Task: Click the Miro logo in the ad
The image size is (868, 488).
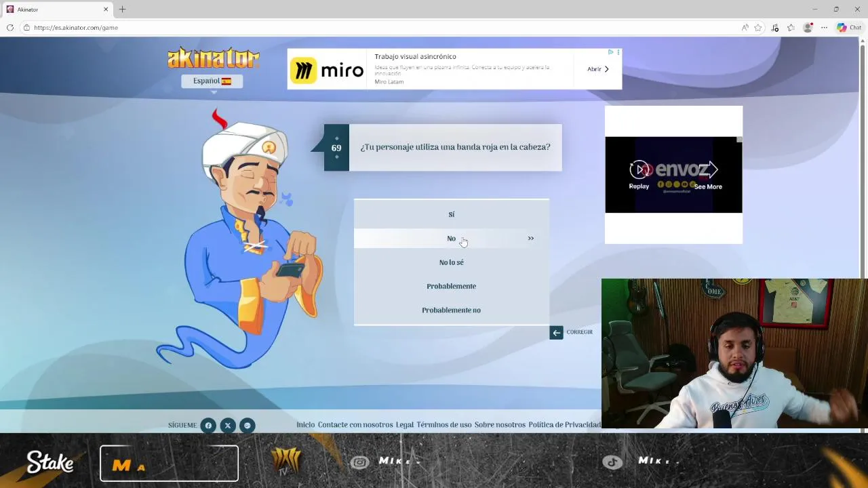Action: pyautogui.click(x=327, y=70)
